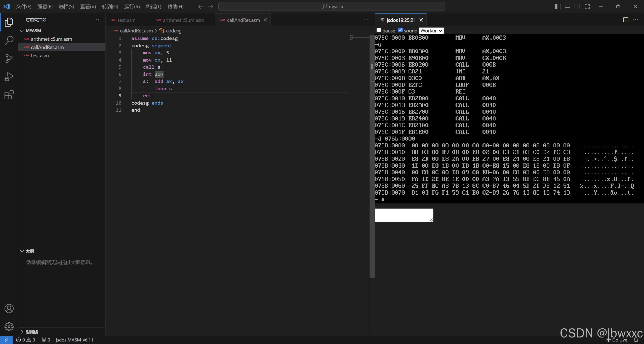Open the Run and Debug view
This screenshot has height=344, width=644.
[x=9, y=77]
